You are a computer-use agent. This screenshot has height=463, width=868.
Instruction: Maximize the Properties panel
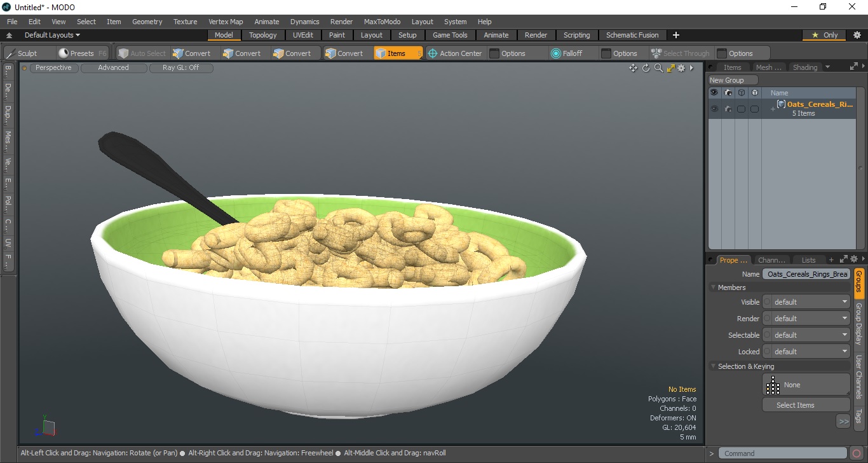[844, 259]
